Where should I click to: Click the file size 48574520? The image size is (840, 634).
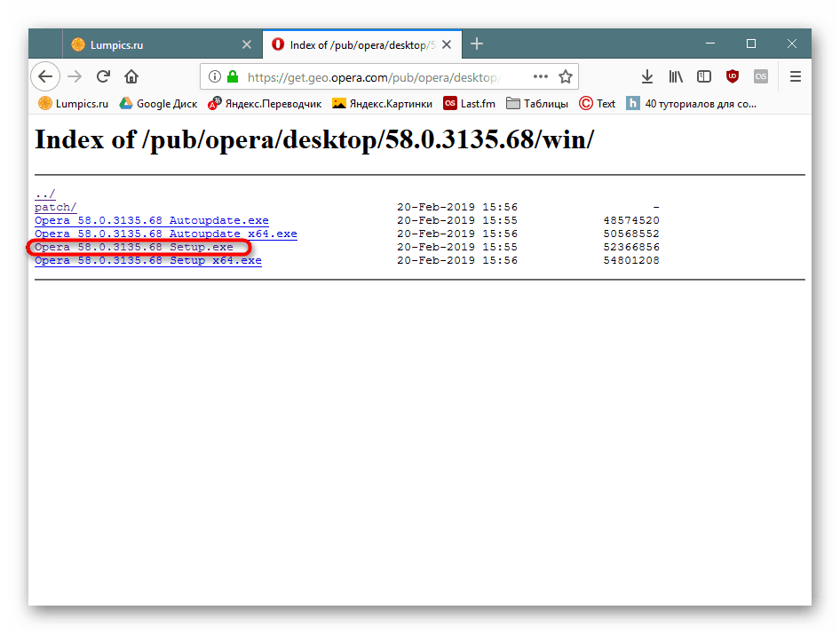pyautogui.click(x=631, y=220)
